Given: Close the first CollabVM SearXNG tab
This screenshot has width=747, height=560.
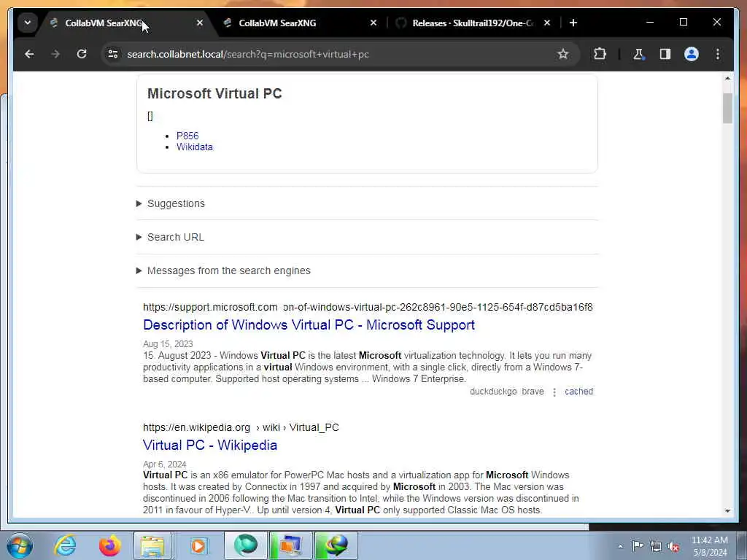Looking at the screenshot, I should click(200, 23).
